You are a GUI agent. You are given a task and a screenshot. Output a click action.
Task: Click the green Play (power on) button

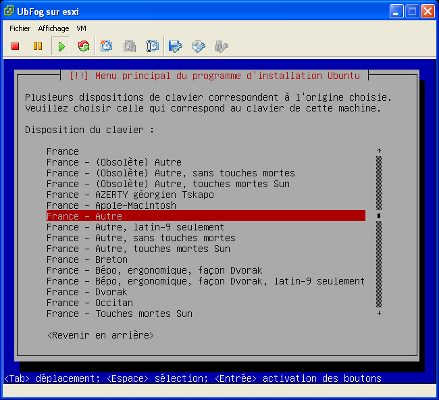61,46
